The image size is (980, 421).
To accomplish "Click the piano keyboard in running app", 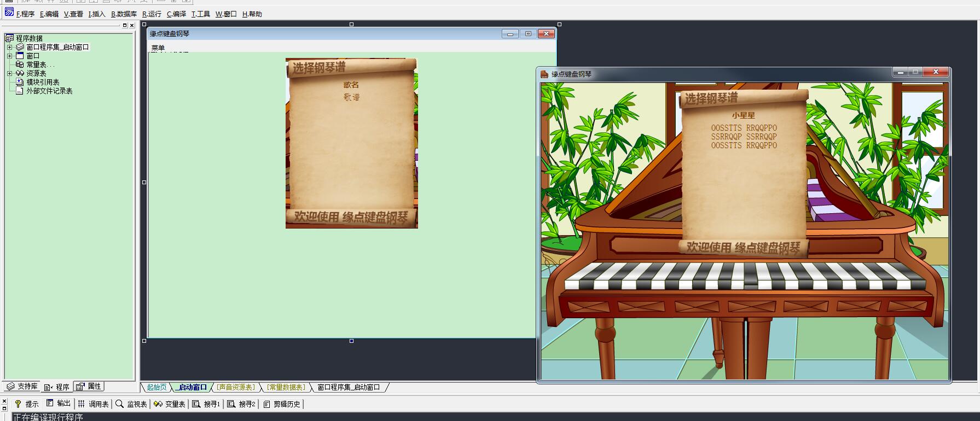I will coord(744,276).
